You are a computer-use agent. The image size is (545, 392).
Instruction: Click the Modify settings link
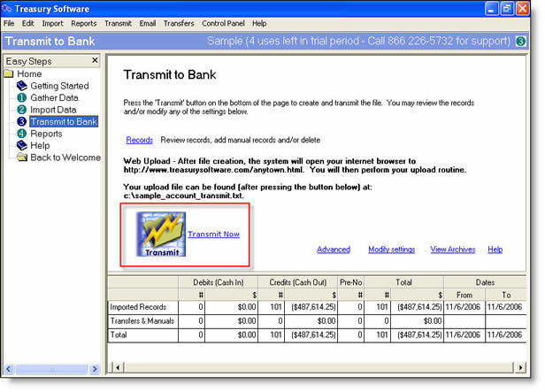tap(391, 250)
